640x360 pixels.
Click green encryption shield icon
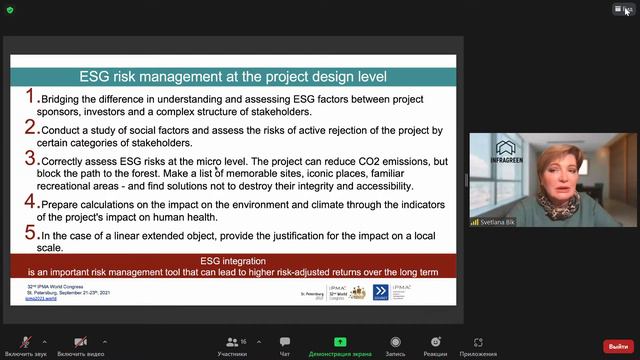10,10
